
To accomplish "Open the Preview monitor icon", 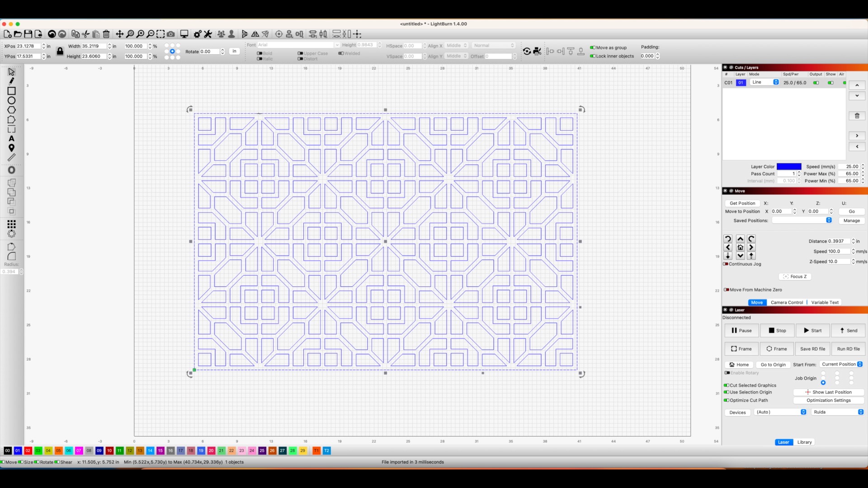I will (184, 34).
